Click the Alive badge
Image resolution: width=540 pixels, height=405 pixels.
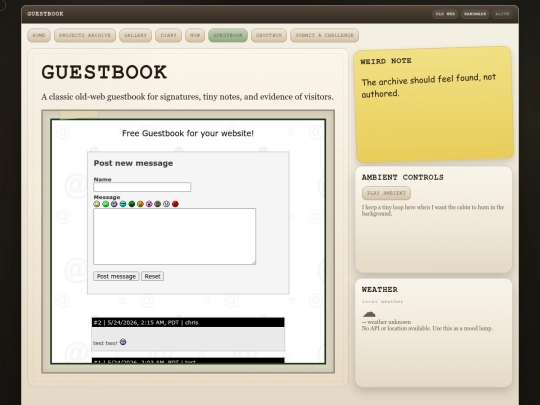tap(502, 14)
